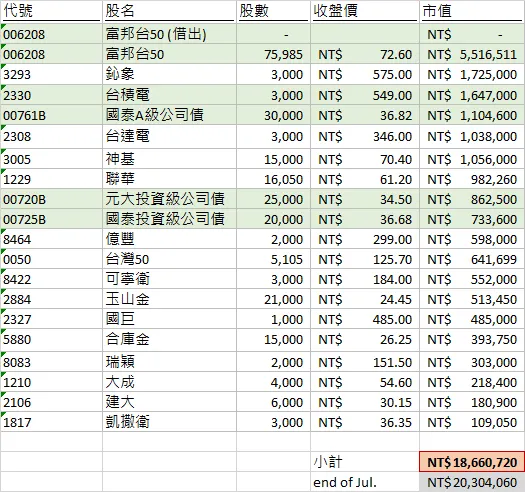The width and height of the screenshot is (525, 492).
Task: Select the 市值 header cell
Action: (472, 11)
